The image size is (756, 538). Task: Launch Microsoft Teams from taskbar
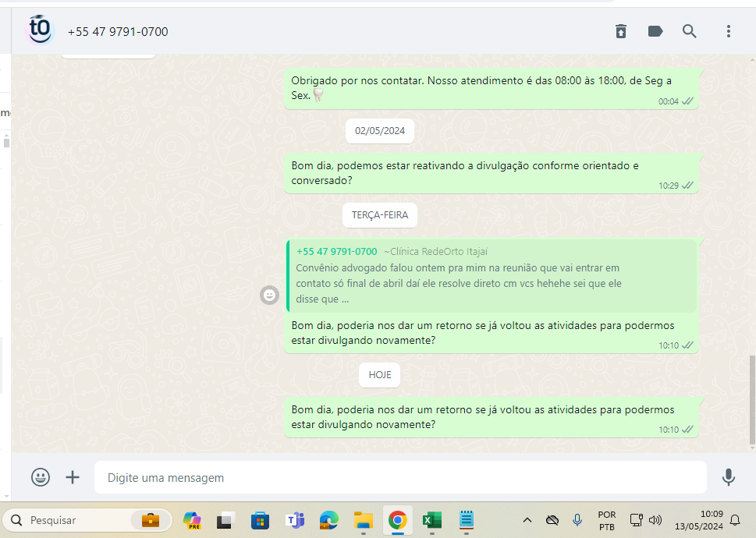(x=295, y=520)
